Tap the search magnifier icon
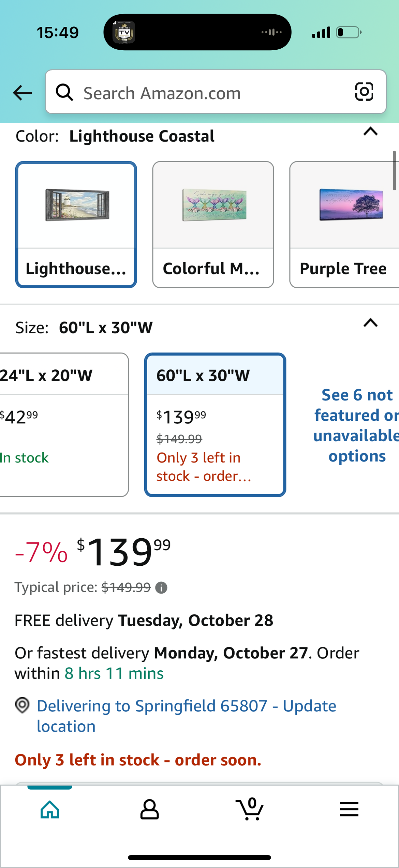This screenshot has height=868, width=399. (x=64, y=92)
